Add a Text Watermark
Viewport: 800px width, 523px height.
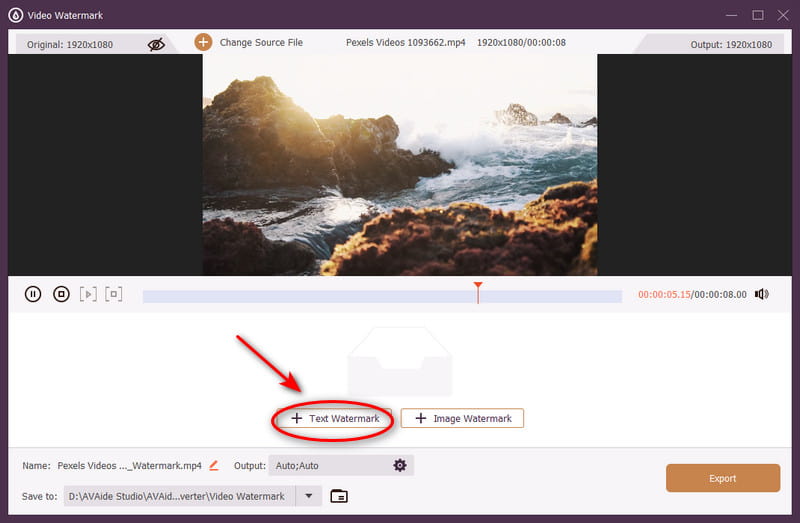[335, 418]
